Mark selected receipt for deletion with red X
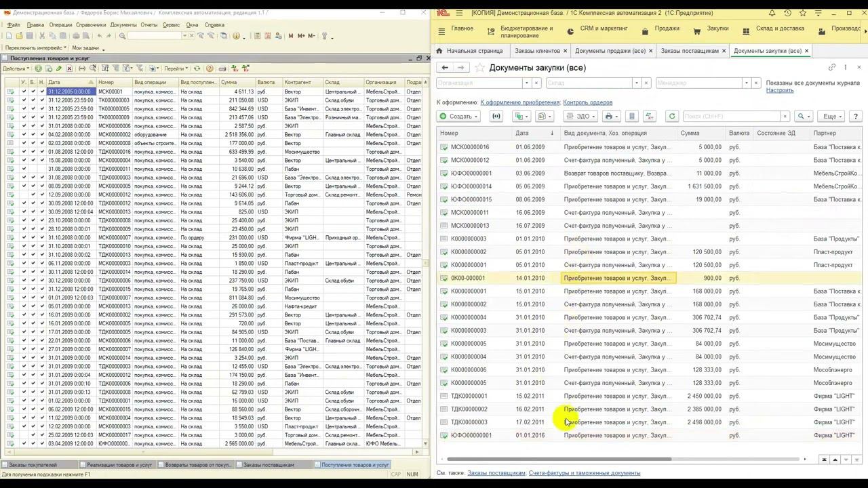This screenshot has width=868, height=488. pos(69,68)
